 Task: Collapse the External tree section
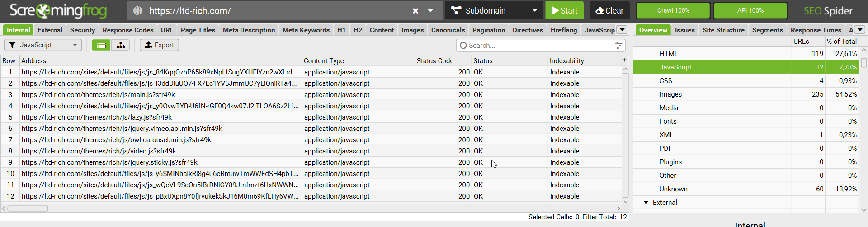click(646, 203)
